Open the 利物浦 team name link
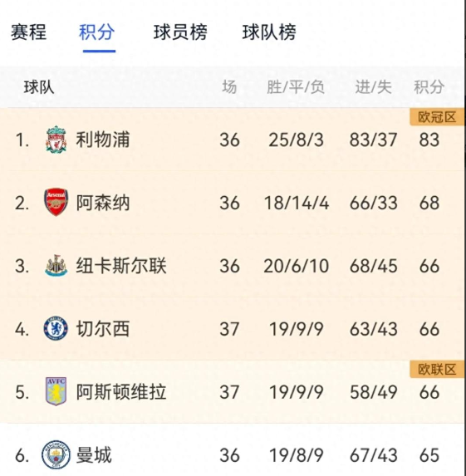The width and height of the screenshot is (466, 476). point(103,140)
